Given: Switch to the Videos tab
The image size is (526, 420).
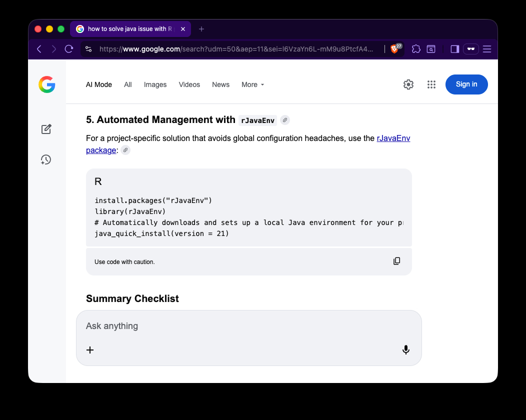Looking at the screenshot, I should coord(189,84).
